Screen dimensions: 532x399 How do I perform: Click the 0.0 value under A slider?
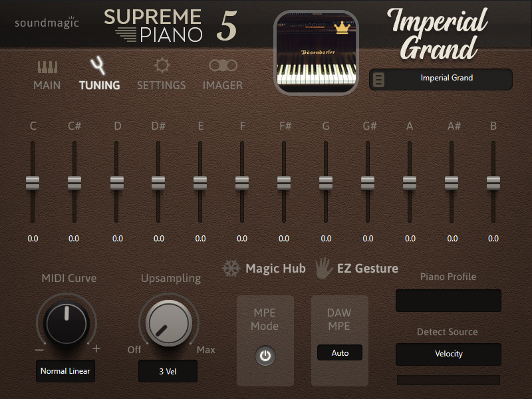click(x=410, y=239)
